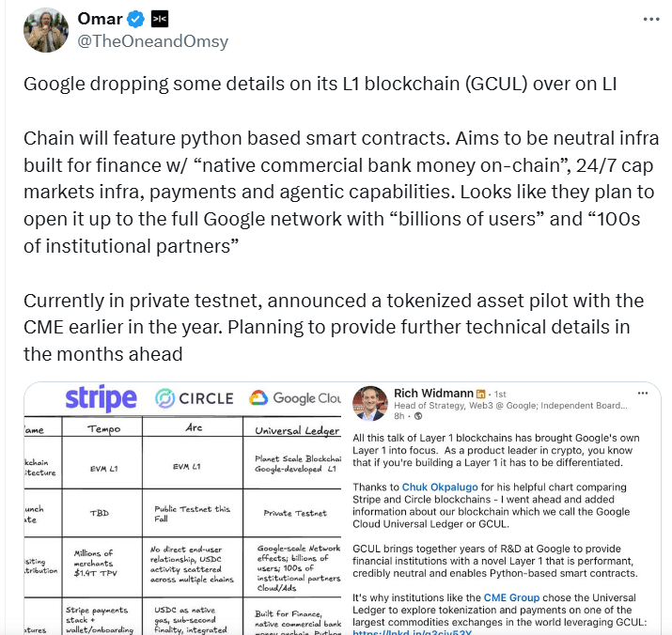Screen dimensions: 672x635
Task: Click the blue verified checkmark badge
Action: (x=134, y=20)
